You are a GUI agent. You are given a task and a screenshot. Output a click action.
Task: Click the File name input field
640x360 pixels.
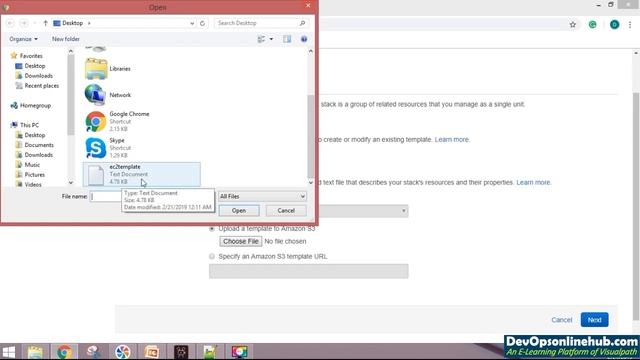106,197
